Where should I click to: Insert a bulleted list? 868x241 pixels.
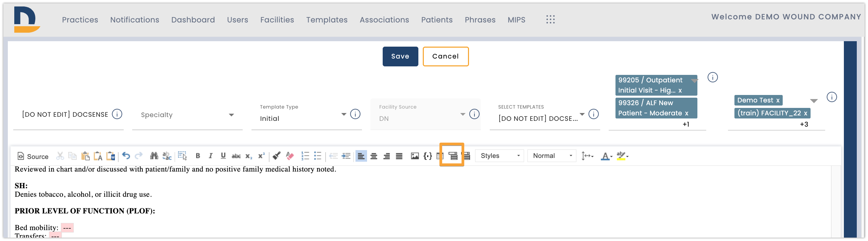[x=318, y=156]
